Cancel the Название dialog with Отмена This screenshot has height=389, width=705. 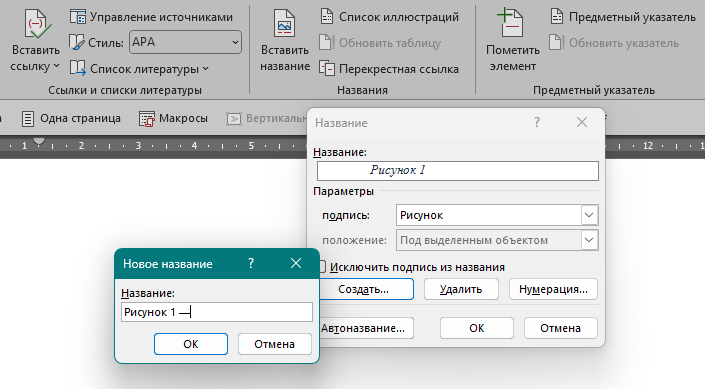coord(560,328)
